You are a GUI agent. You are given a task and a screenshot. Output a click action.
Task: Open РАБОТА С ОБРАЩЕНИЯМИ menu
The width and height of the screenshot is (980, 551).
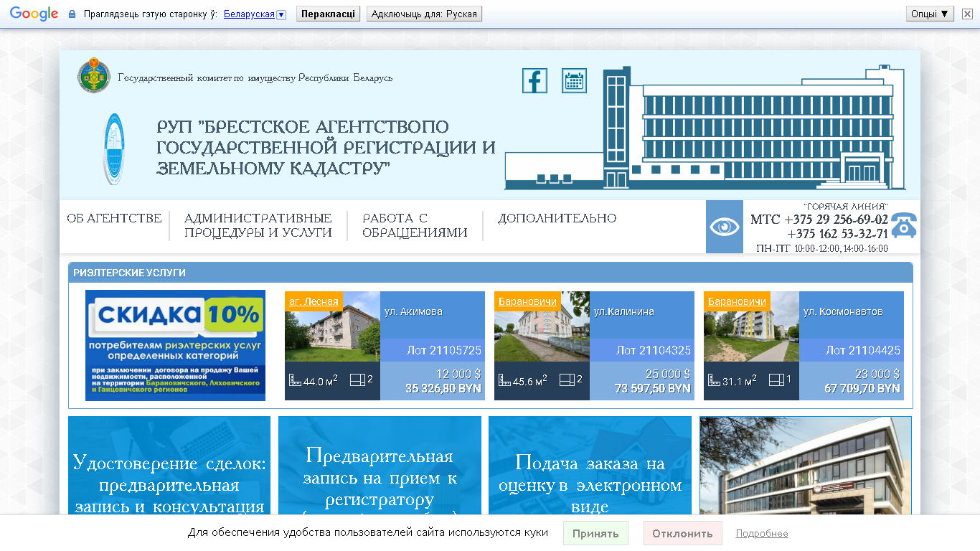tap(415, 225)
